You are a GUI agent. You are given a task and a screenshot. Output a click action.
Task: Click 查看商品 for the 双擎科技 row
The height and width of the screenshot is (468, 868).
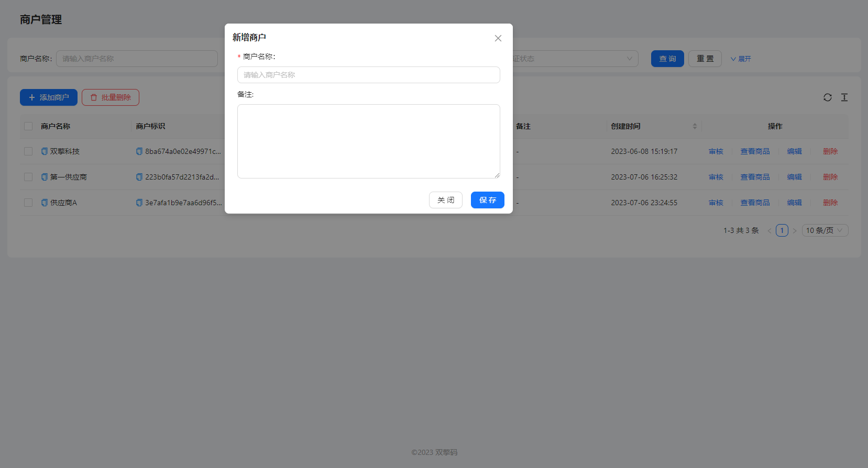click(x=755, y=151)
